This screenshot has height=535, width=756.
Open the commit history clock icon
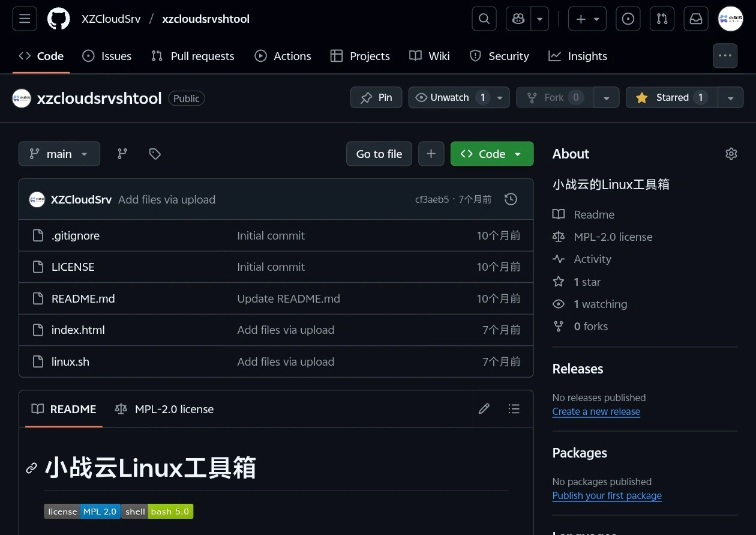pos(510,199)
